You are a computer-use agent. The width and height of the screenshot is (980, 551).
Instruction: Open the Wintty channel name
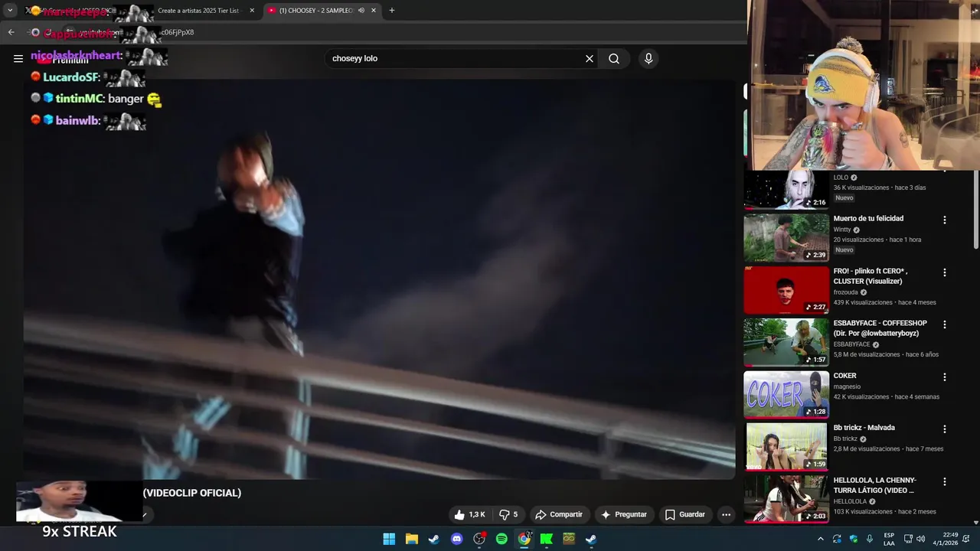(x=842, y=230)
